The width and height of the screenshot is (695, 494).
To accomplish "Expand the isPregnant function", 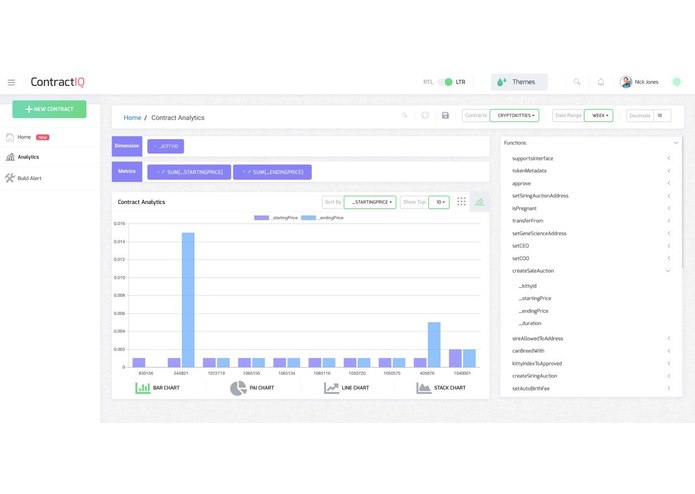I will (x=668, y=208).
